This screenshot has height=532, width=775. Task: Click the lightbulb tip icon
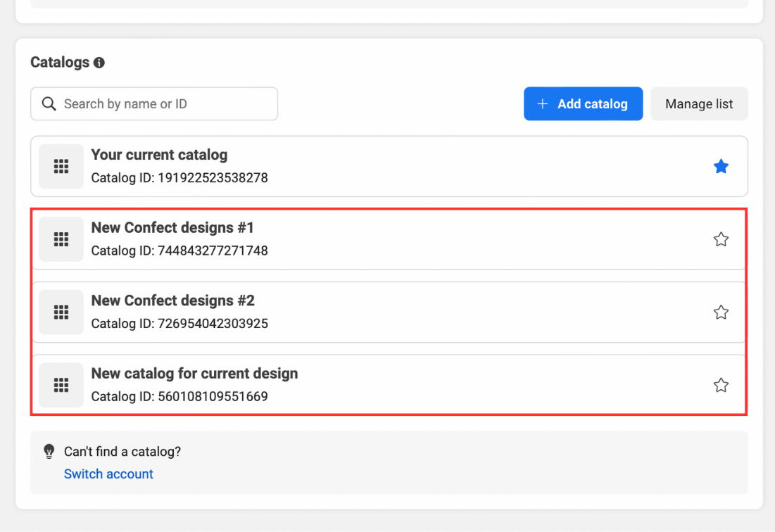coord(49,451)
